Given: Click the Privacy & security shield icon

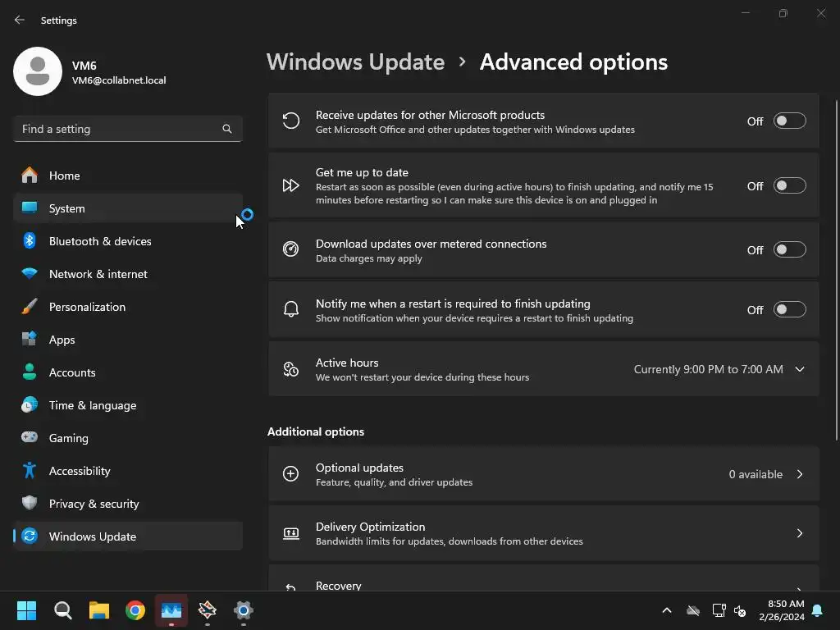Looking at the screenshot, I should [30, 503].
